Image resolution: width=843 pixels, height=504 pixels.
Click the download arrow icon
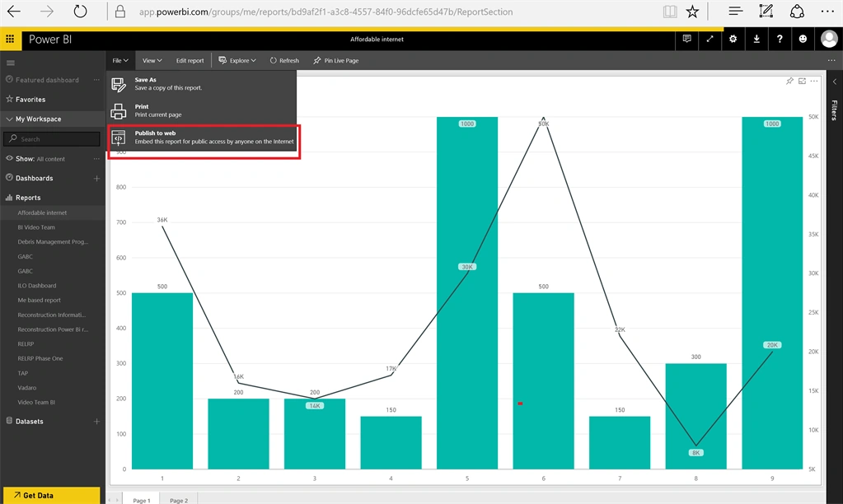756,40
